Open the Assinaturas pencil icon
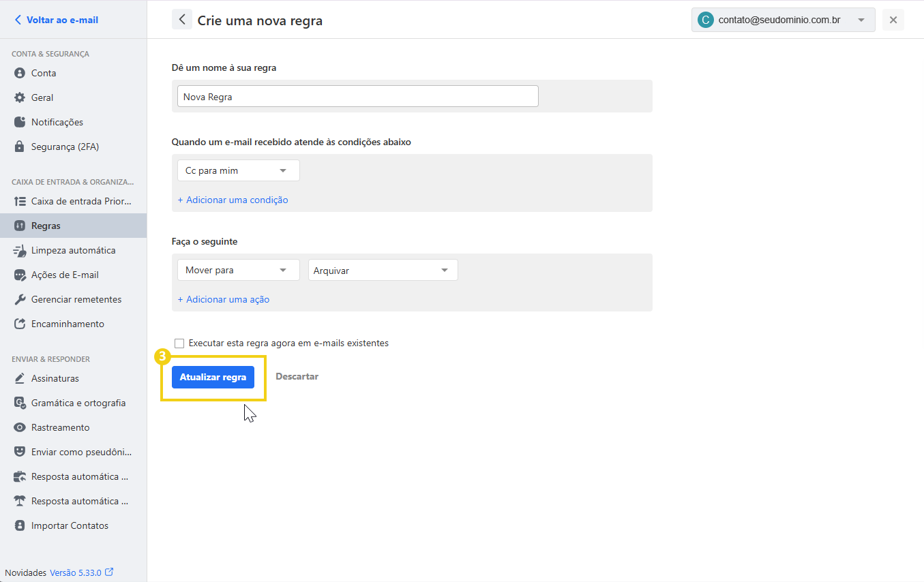This screenshot has height=582, width=924. coord(20,378)
